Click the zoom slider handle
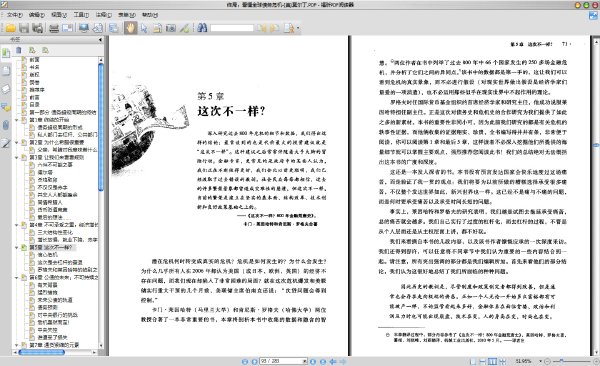600x366 pixels. tap(561, 361)
